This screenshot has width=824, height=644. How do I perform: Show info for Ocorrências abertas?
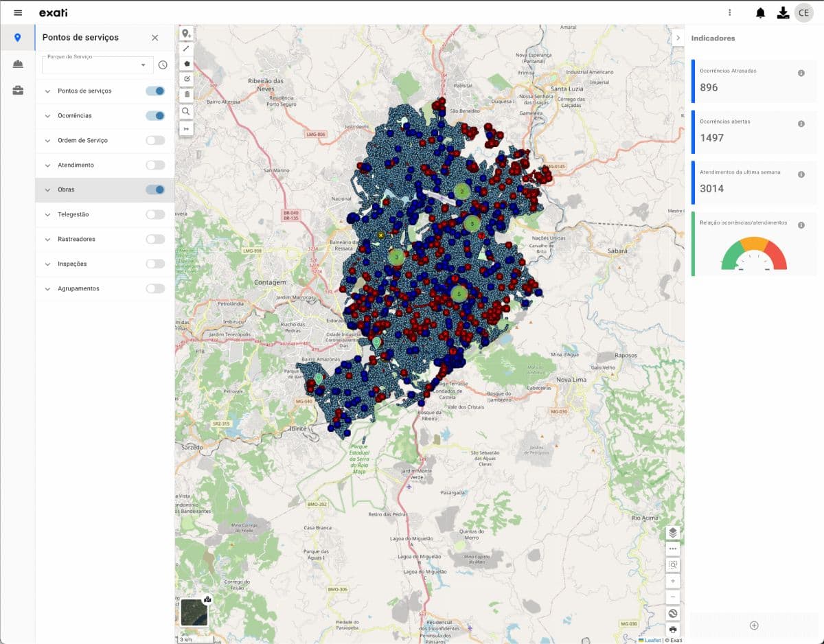click(801, 124)
